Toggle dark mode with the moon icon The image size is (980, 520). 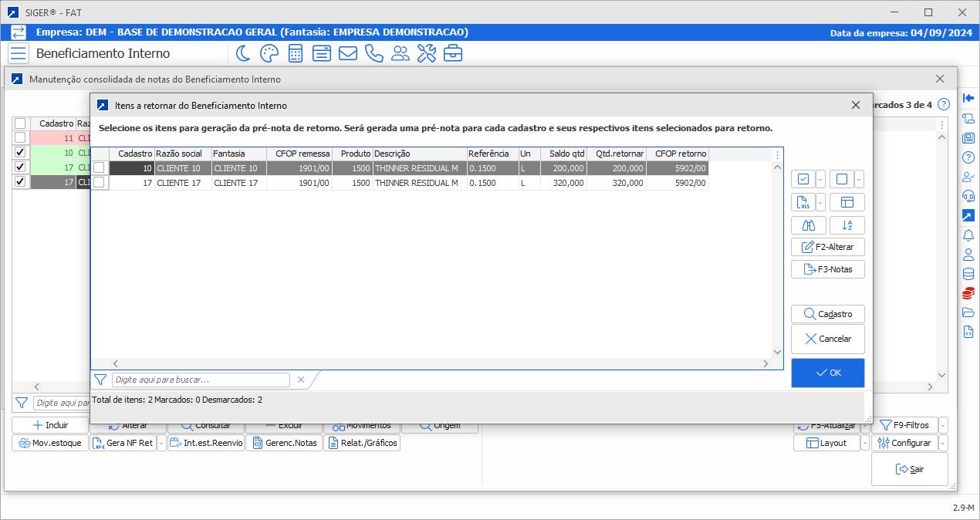[243, 53]
